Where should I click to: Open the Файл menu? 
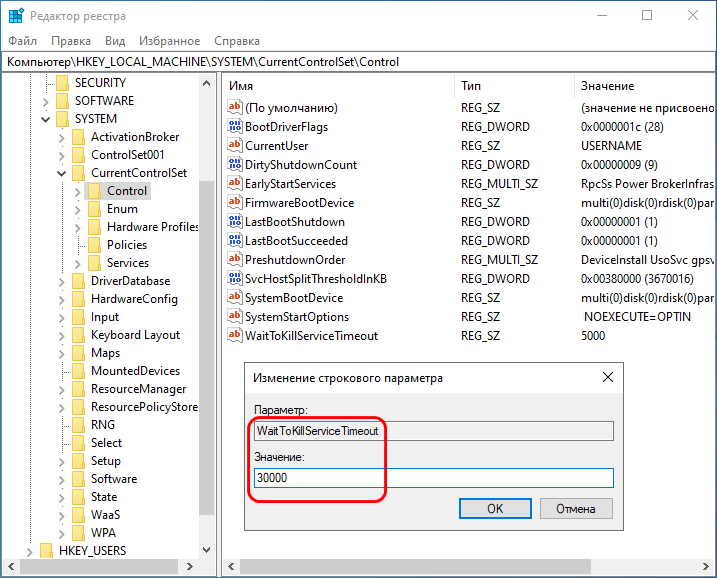(22, 41)
